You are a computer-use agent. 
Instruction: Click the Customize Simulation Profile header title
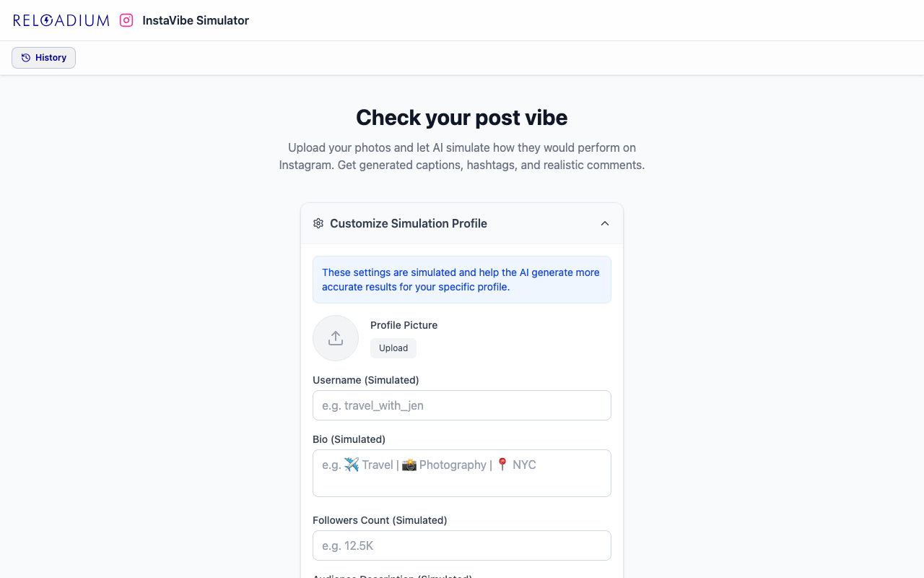[x=409, y=223]
